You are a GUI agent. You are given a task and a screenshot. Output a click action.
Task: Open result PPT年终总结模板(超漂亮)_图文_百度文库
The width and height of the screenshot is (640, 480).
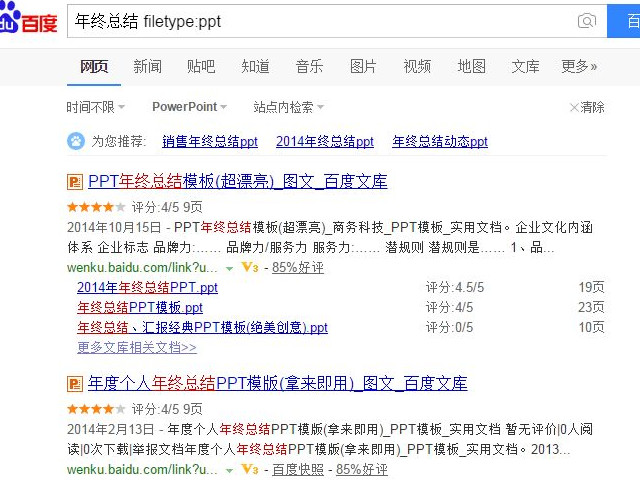click(238, 182)
